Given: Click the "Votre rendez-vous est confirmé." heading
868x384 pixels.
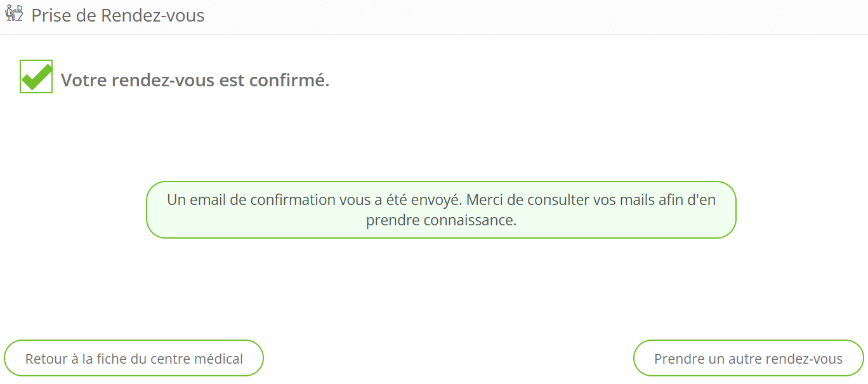Looking at the screenshot, I should tap(195, 81).
